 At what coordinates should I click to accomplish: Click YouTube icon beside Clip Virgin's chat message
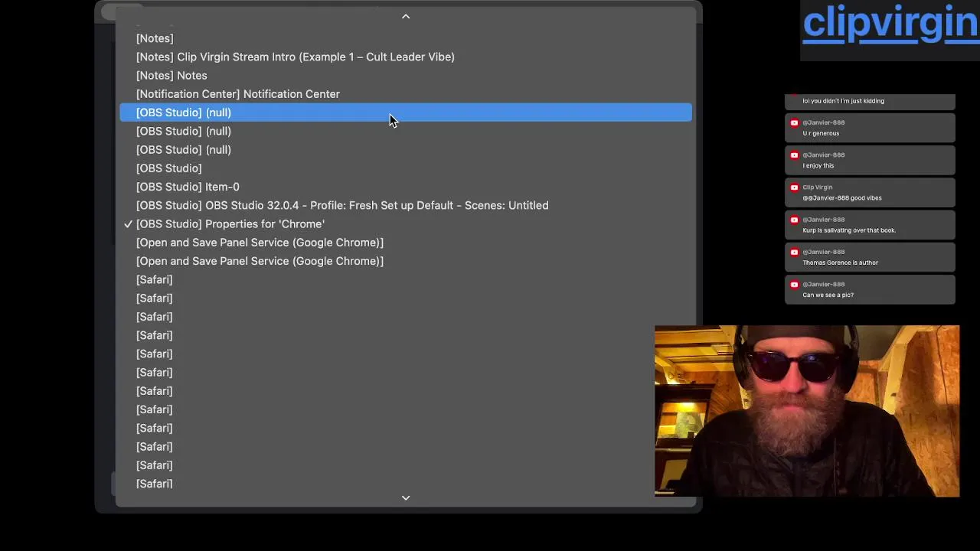pyautogui.click(x=794, y=187)
